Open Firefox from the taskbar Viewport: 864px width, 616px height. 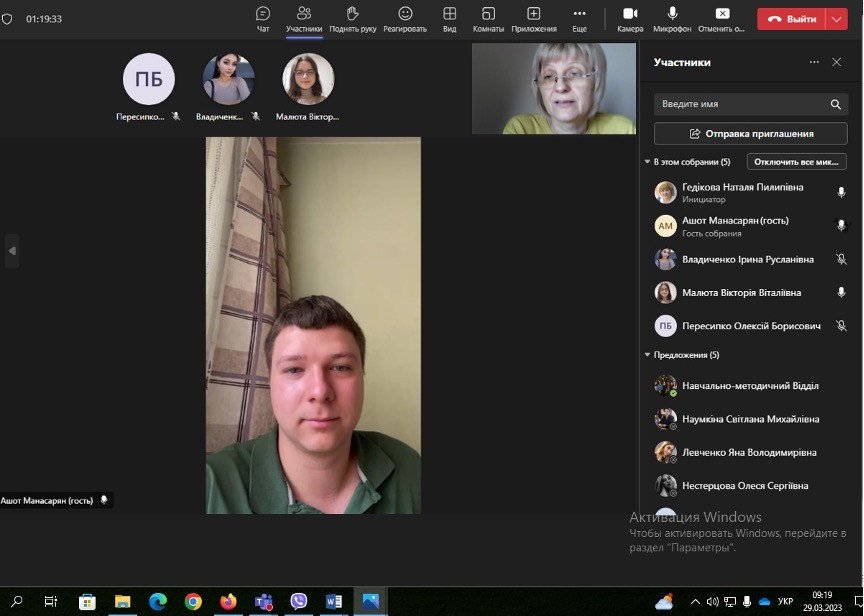(x=228, y=601)
